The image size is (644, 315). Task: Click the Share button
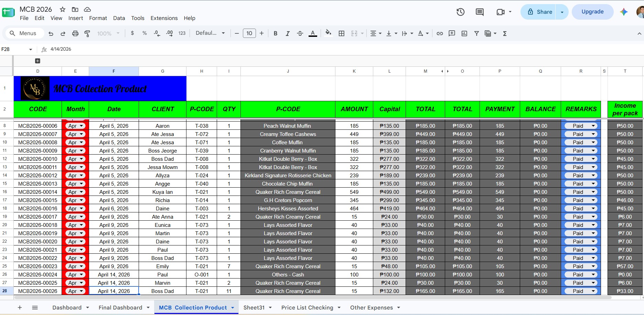coord(539,12)
